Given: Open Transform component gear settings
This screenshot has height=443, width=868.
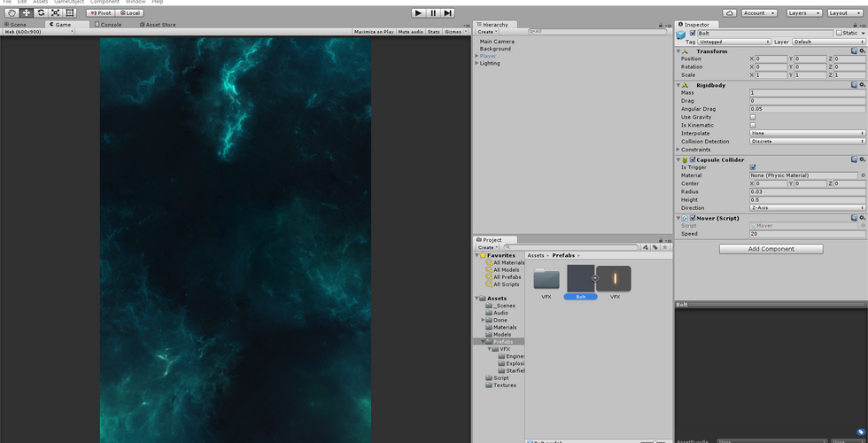Looking at the screenshot, I should 862,51.
